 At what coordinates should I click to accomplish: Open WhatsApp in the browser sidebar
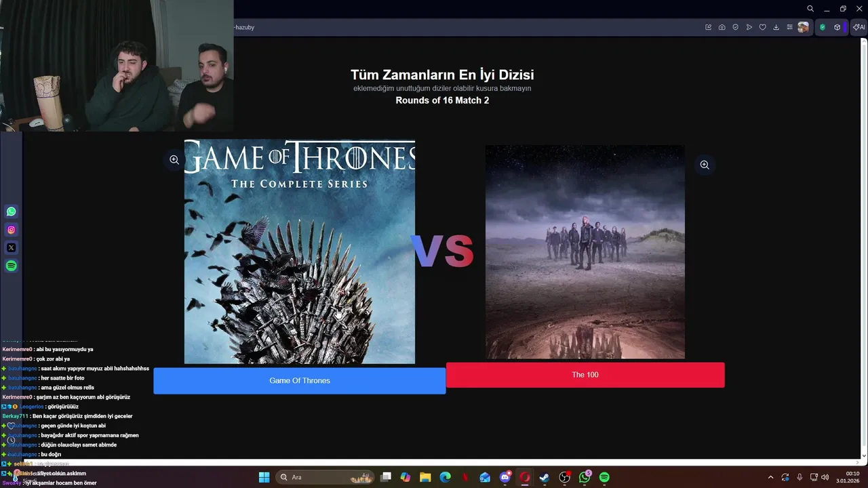click(11, 211)
